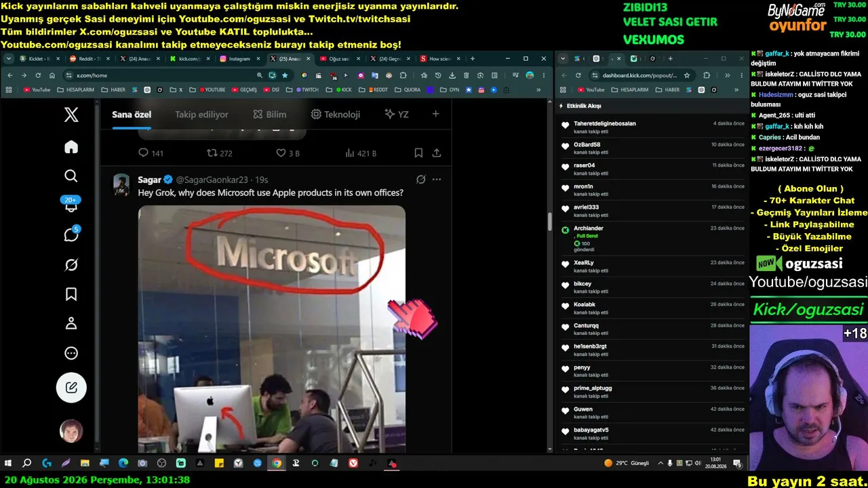The height and width of the screenshot is (488, 868).
Task: Reload the Kick dashboard popout page
Action: point(578,75)
